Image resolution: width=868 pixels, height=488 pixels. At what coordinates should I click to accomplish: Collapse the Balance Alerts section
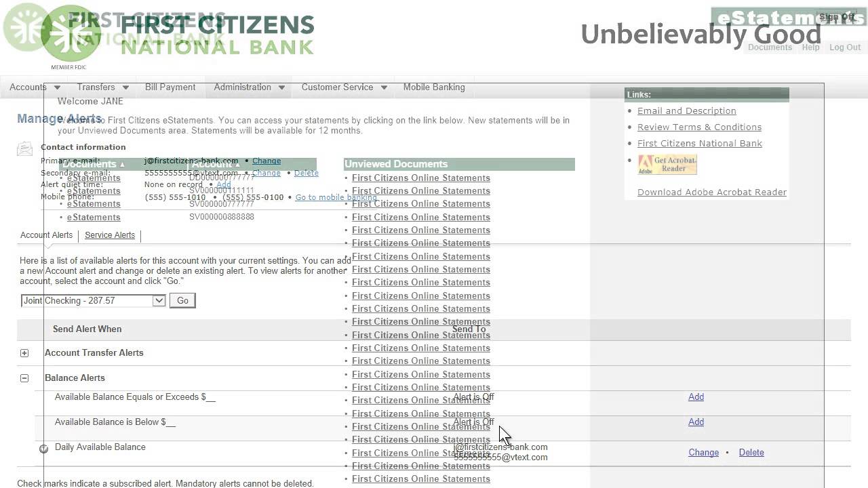[x=24, y=378]
